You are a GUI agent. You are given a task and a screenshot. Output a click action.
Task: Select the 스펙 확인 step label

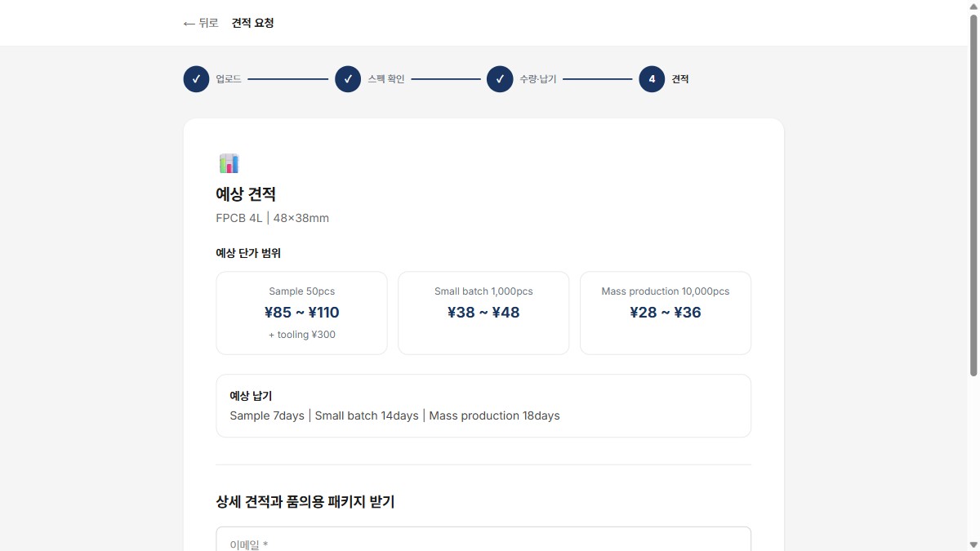point(386,79)
